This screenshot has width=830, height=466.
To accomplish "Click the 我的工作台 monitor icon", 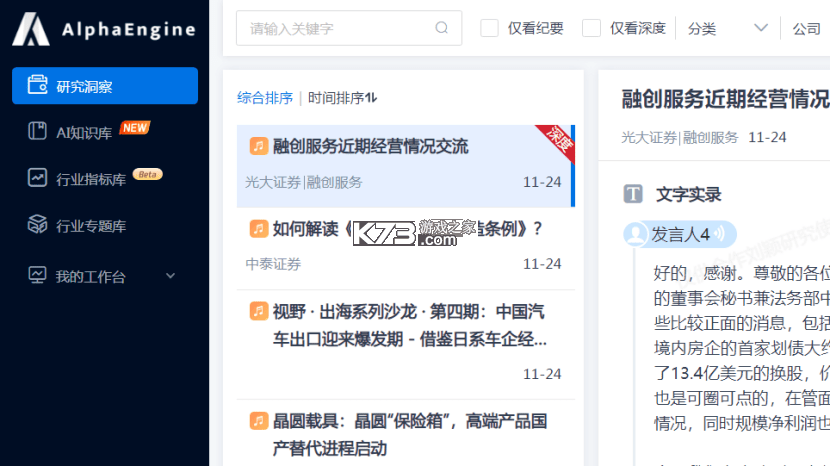I will pyautogui.click(x=37, y=275).
